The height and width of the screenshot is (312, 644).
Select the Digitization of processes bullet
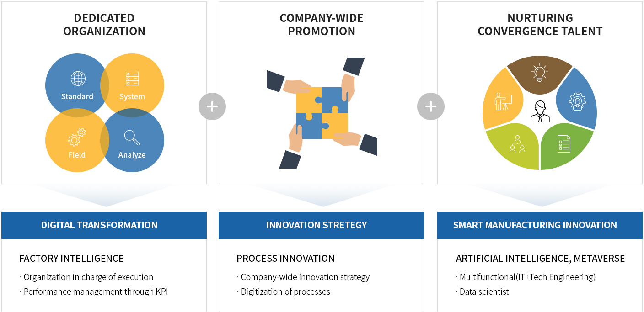(x=283, y=291)
